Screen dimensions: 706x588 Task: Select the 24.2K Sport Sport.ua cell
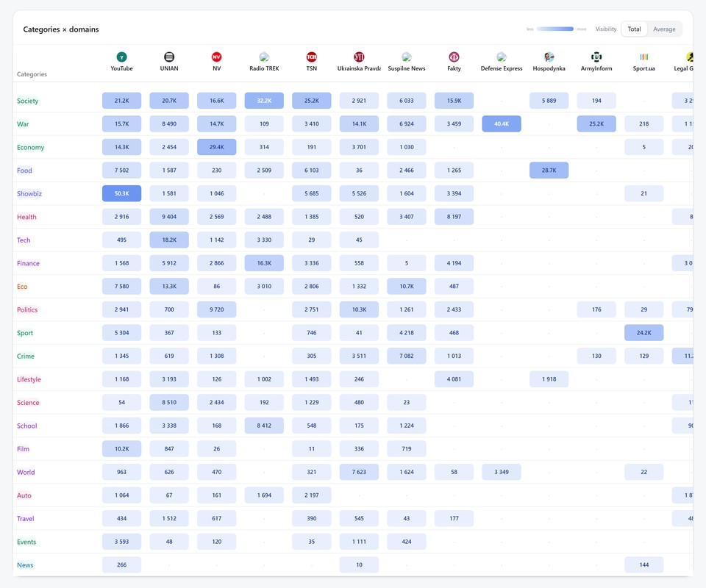pos(644,333)
